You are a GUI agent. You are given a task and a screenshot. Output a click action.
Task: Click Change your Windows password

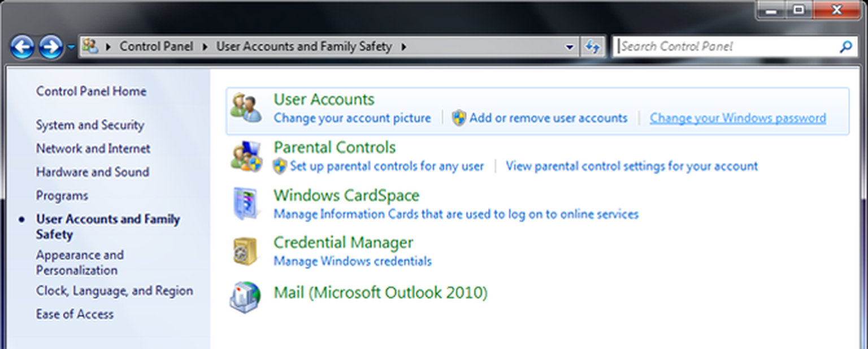pyautogui.click(x=738, y=118)
